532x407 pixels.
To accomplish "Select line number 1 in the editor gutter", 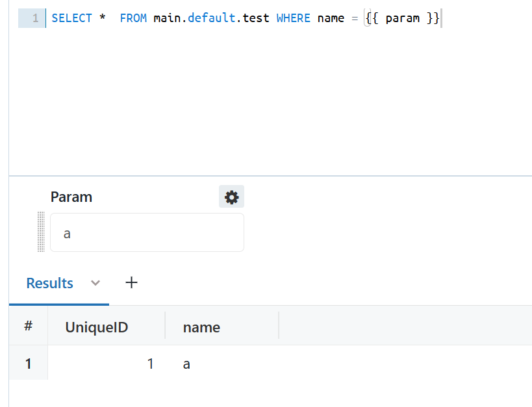I will [x=35, y=18].
